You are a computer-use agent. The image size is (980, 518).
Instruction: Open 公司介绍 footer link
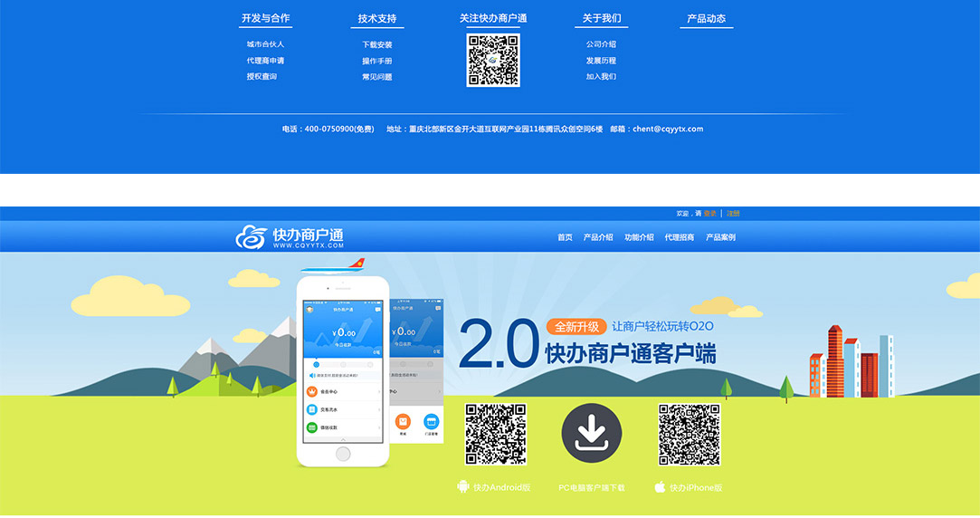(x=601, y=44)
